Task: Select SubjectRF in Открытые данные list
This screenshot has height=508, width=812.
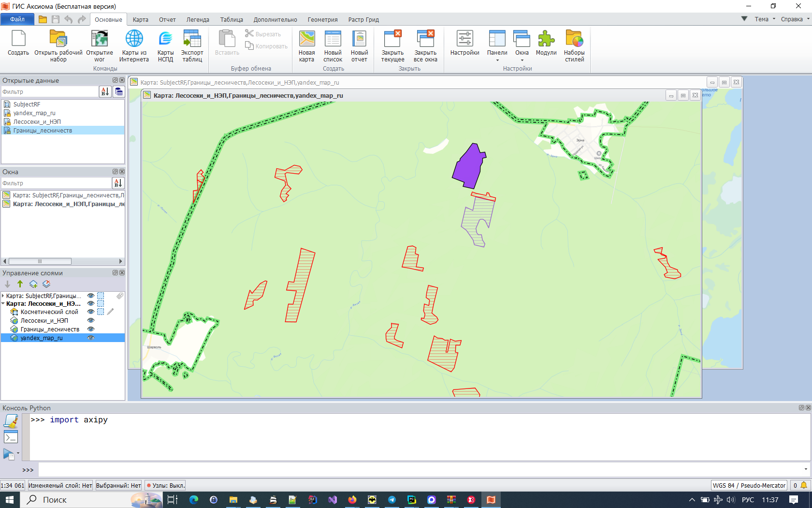Action: tap(63, 104)
